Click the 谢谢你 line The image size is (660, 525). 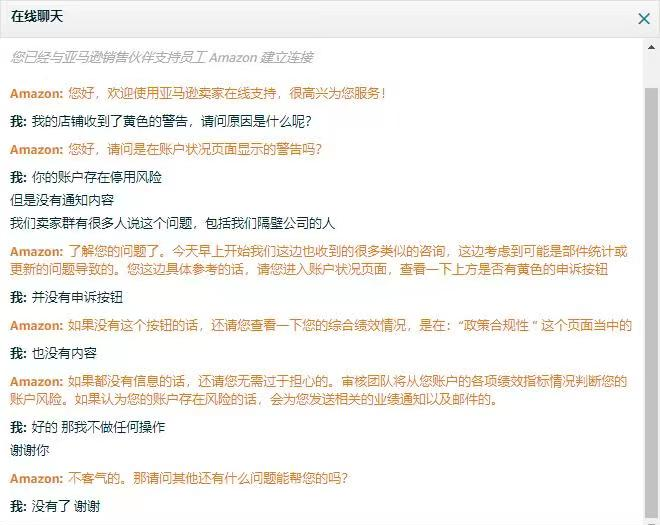[29, 450]
